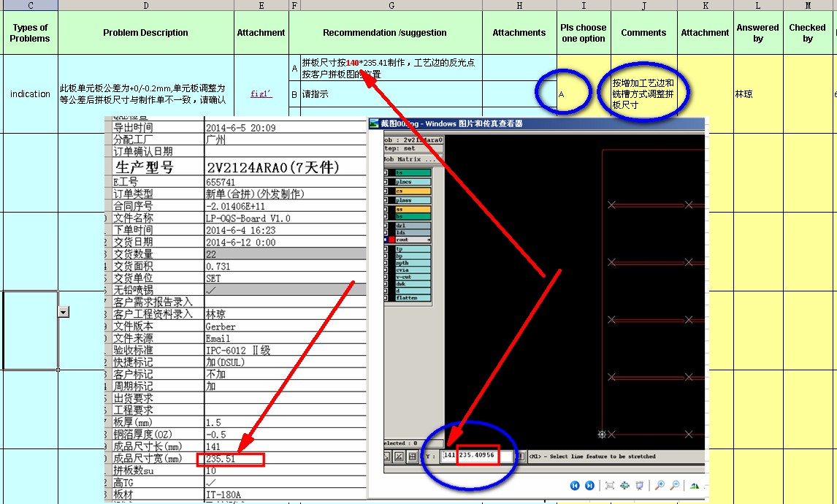This screenshot has width=837, height=504.
Task: Click the grid icon left of the Y field
Action: pos(412,457)
